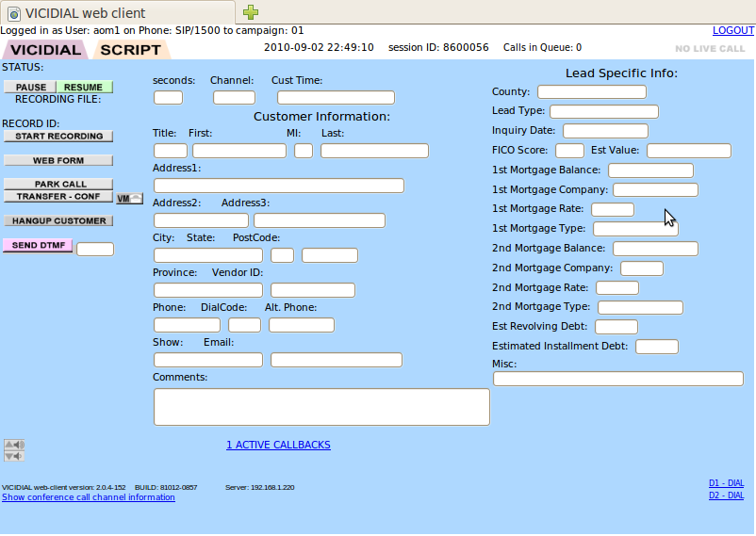Click the volume down speaker icon
Screen dimensions: 756x536
[x=13, y=456]
